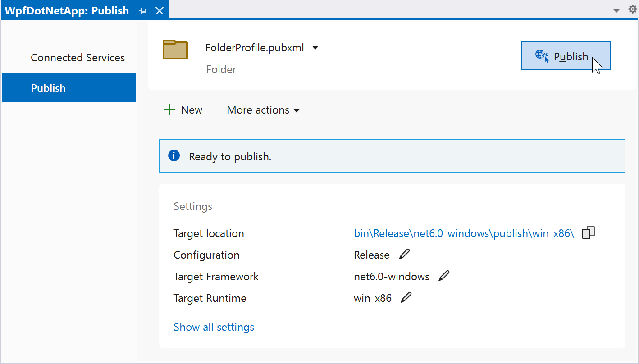639x364 pixels.
Task: Expand the More actions menu
Action: [263, 110]
